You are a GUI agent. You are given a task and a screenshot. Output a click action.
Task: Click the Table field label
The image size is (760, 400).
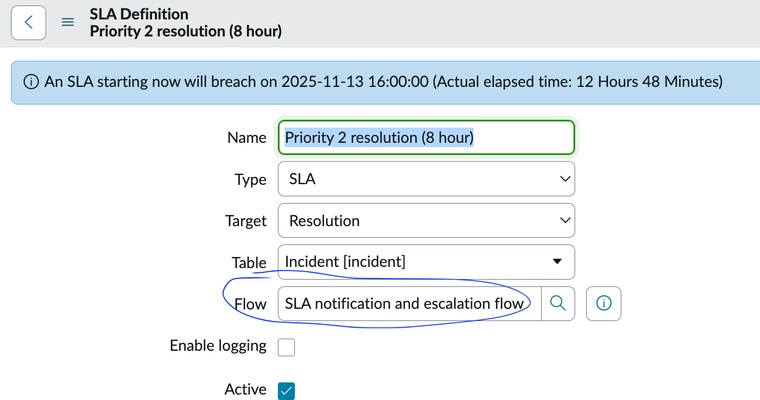(249, 262)
